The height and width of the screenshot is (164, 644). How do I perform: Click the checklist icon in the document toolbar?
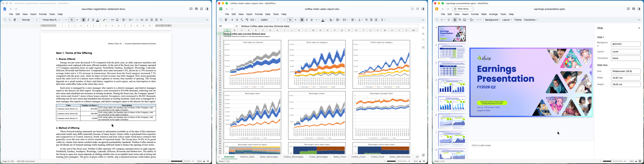click(137, 20)
